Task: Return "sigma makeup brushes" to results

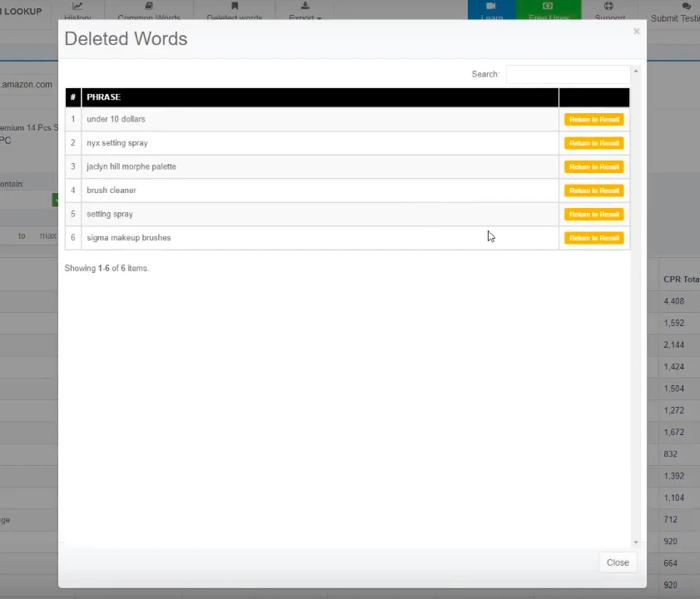Action: click(593, 237)
